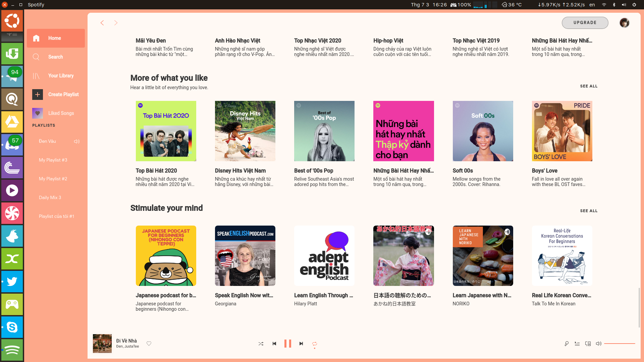Open the pink Thập kỷ playlist cover
The image size is (644, 362).
tap(404, 131)
